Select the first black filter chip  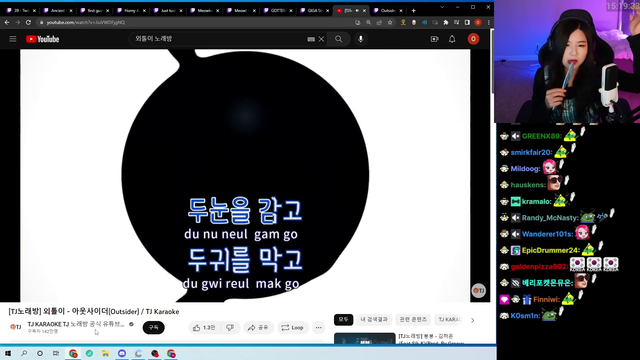click(x=343, y=320)
